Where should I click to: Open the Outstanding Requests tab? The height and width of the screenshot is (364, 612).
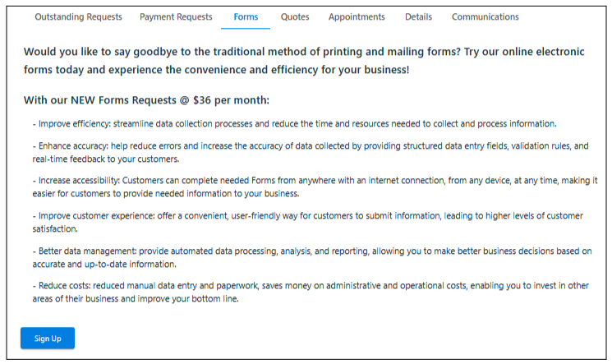click(79, 17)
